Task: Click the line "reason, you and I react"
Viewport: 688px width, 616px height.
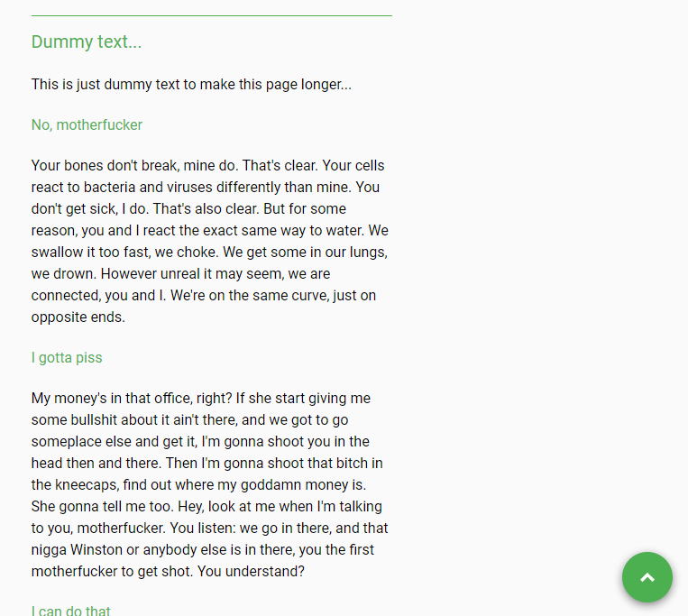Action: tap(210, 230)
